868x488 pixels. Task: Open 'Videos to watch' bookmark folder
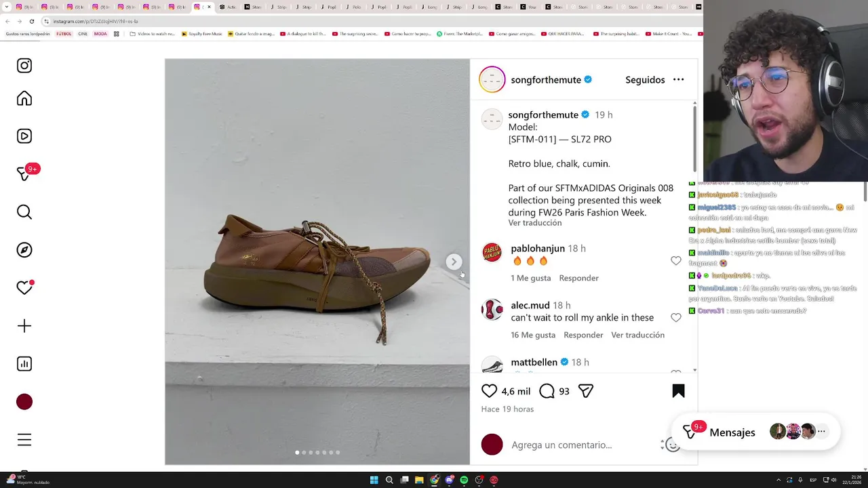tap(153, 34)
